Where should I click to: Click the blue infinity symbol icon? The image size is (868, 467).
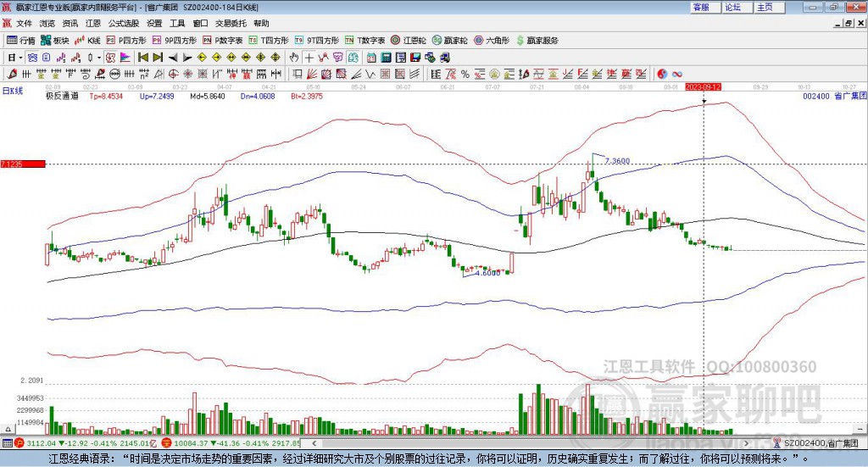(x=677, y=74)
